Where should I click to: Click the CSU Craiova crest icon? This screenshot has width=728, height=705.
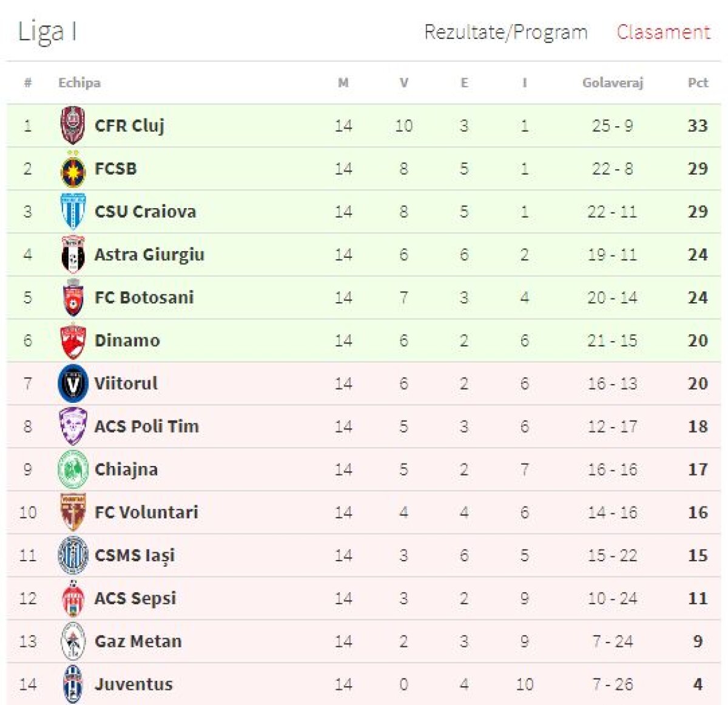[x=73, y=212]
